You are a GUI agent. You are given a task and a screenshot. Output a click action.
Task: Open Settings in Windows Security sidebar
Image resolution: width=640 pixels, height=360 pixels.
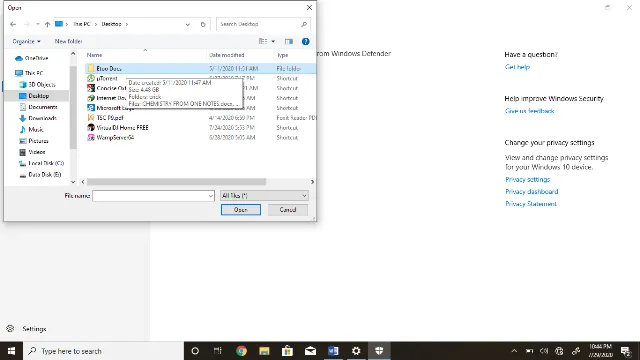pos(27,329)
